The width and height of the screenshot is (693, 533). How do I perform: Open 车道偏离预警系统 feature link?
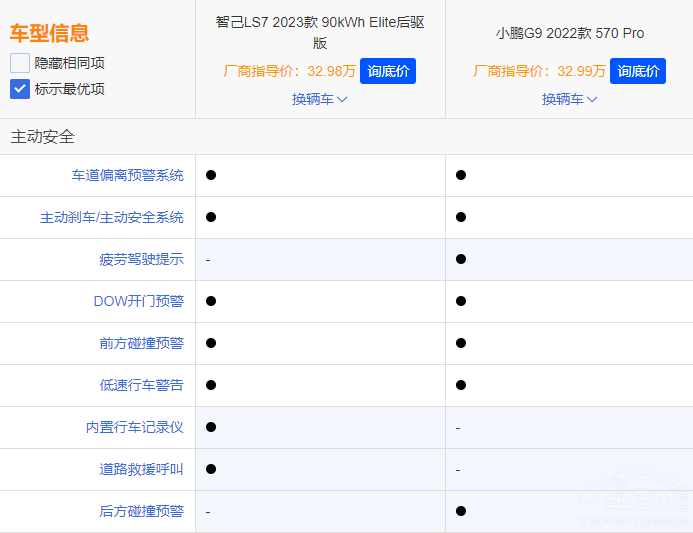(127, 175)
